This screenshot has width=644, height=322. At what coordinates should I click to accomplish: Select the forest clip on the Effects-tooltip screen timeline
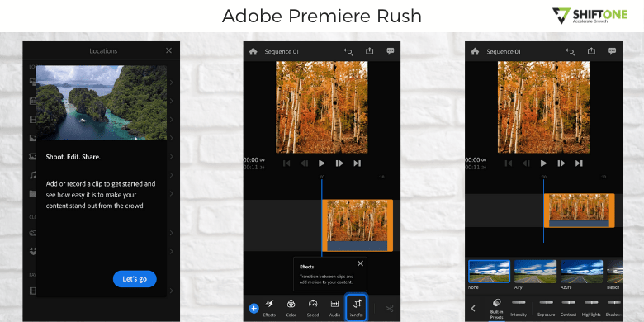coord(358,225)
